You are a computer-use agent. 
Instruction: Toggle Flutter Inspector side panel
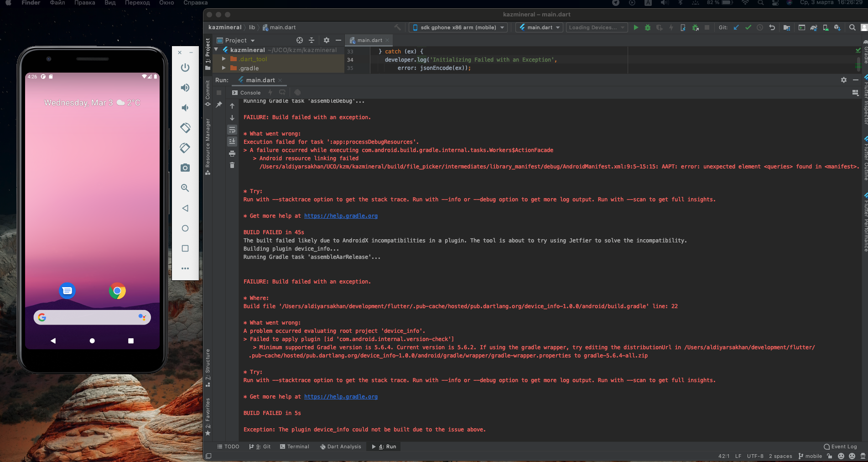click(865, 100)
